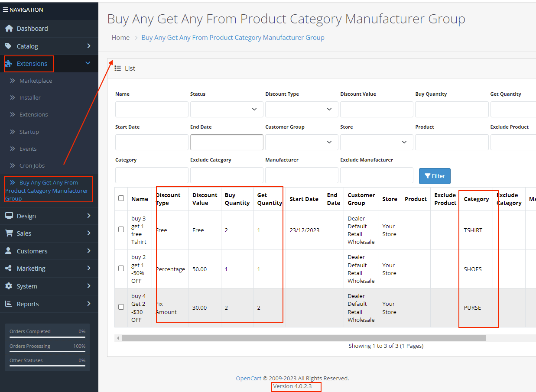This screenshot has width=536, height=392.
Task: Focus the Buy Quantity filter input
Action: point(452,109)
